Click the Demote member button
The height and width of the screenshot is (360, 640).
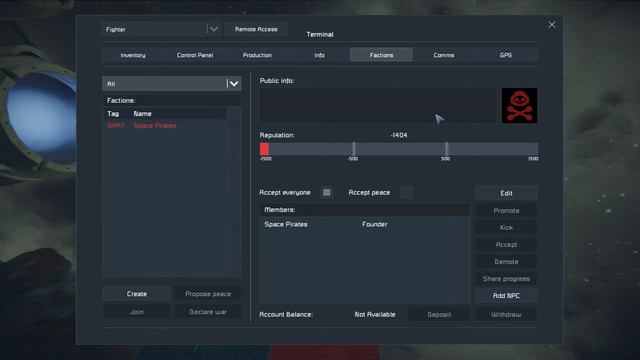pos(506,262)
